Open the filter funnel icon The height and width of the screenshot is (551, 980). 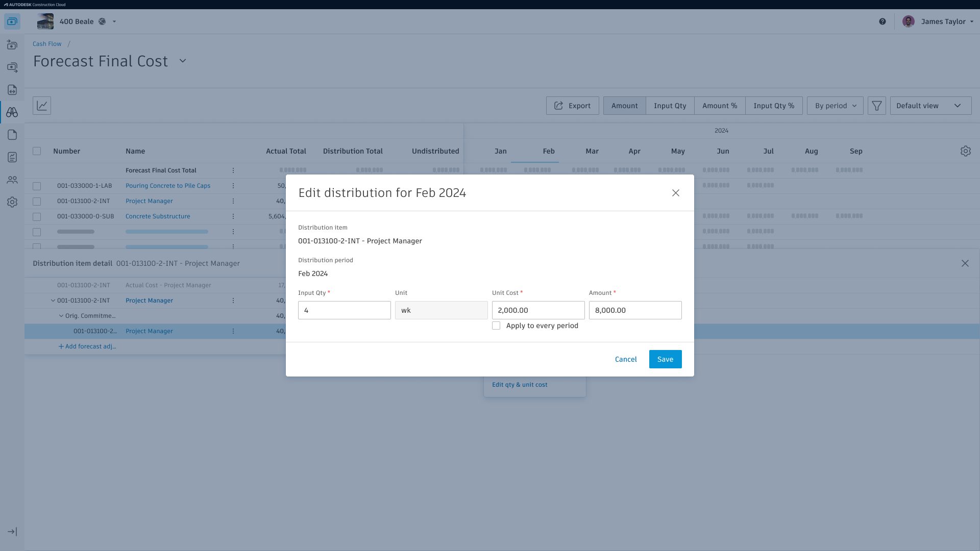pos(876,106)
